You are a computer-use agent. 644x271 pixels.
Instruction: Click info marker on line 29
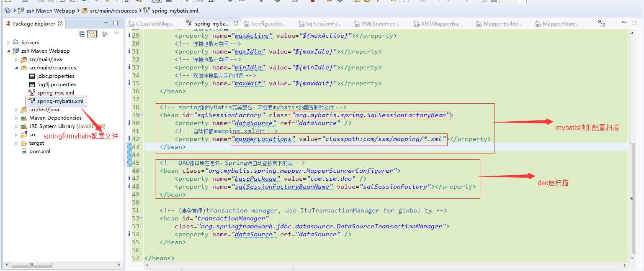point(129,36)
